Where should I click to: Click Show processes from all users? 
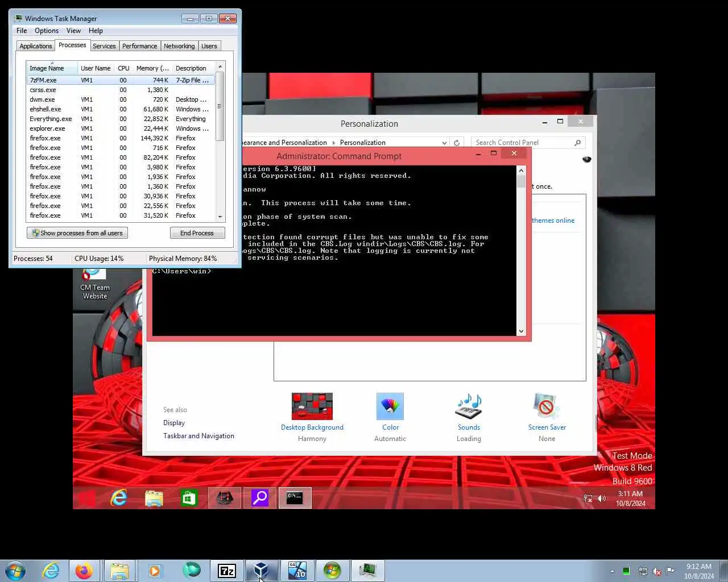click(77, 233)
